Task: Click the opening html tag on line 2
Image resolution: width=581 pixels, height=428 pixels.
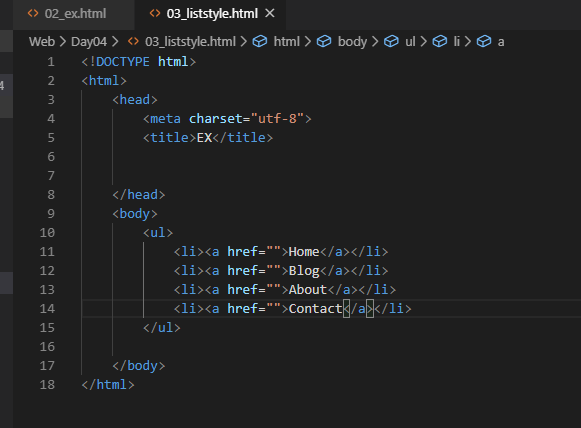Action: (104, 80)
